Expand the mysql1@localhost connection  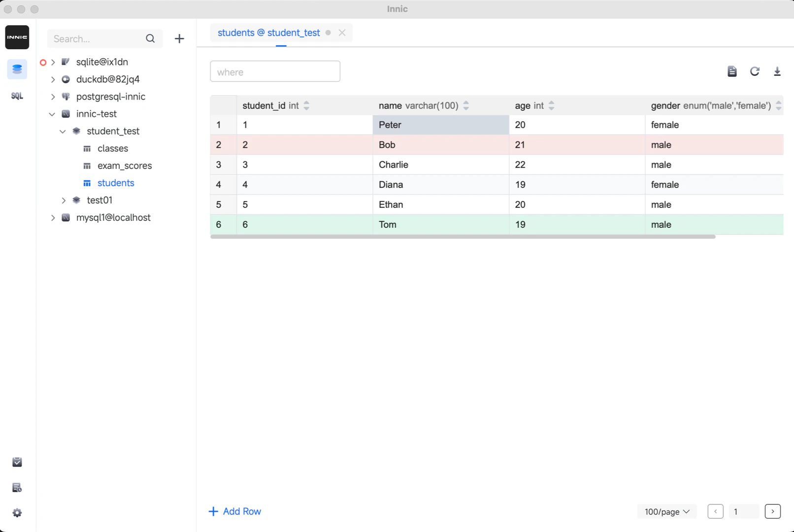click(53, 217)
